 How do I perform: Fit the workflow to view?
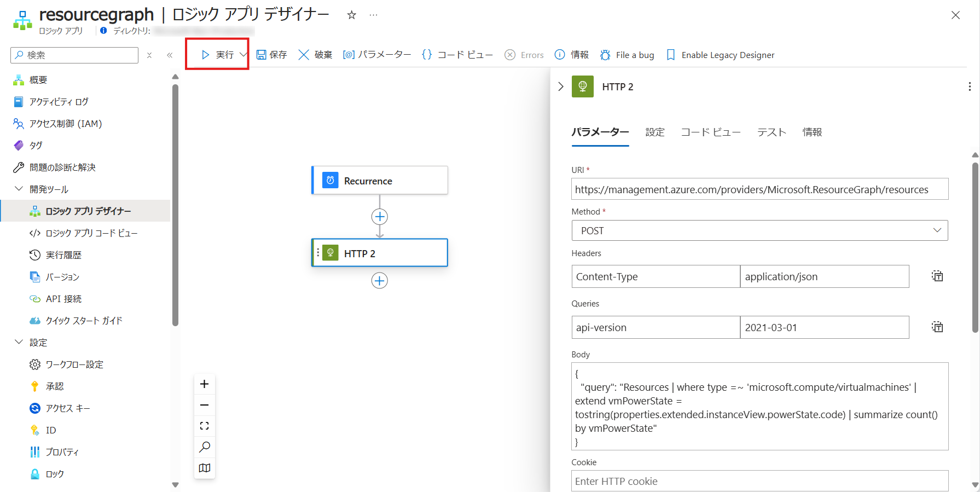point(205,426)
